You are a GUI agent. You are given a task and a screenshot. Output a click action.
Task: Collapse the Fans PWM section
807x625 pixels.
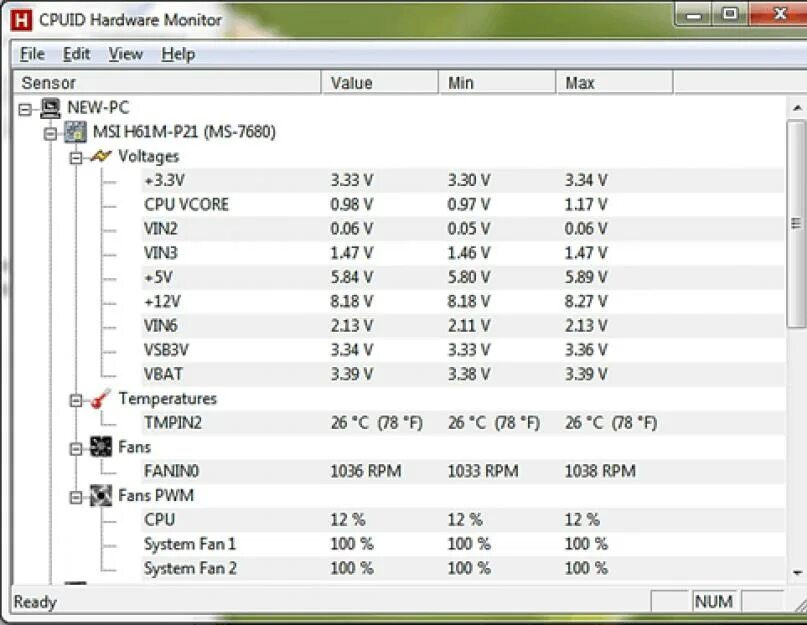pos(76,497)
